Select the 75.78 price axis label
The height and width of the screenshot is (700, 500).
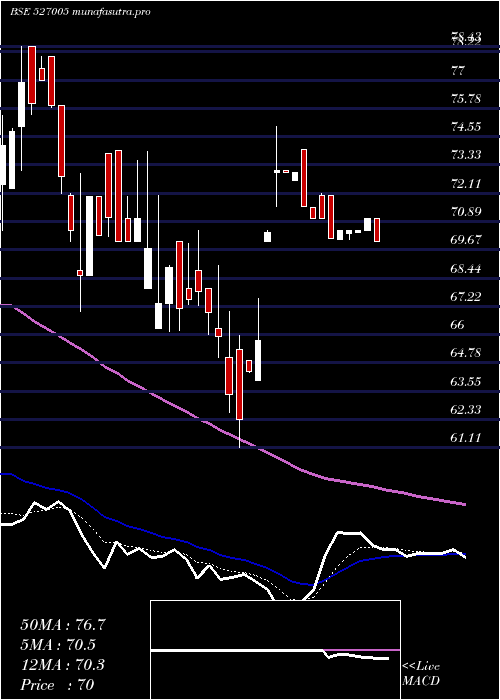point(466,99)
